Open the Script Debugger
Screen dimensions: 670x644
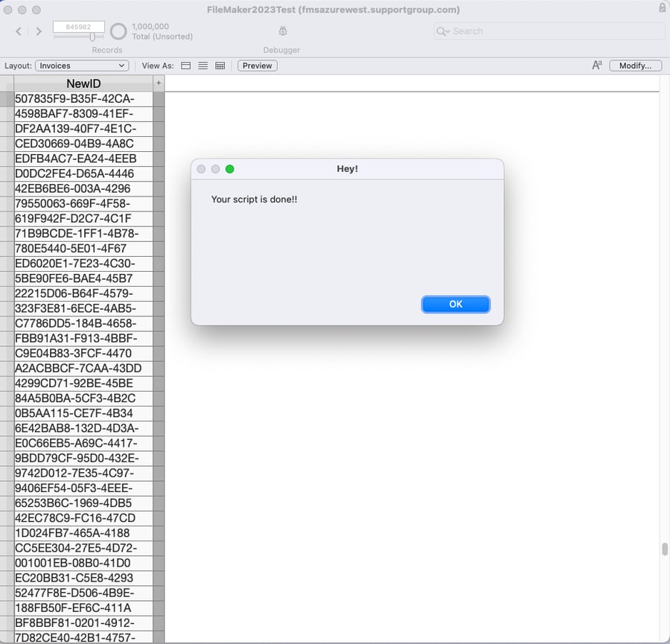tap(282, 31)
